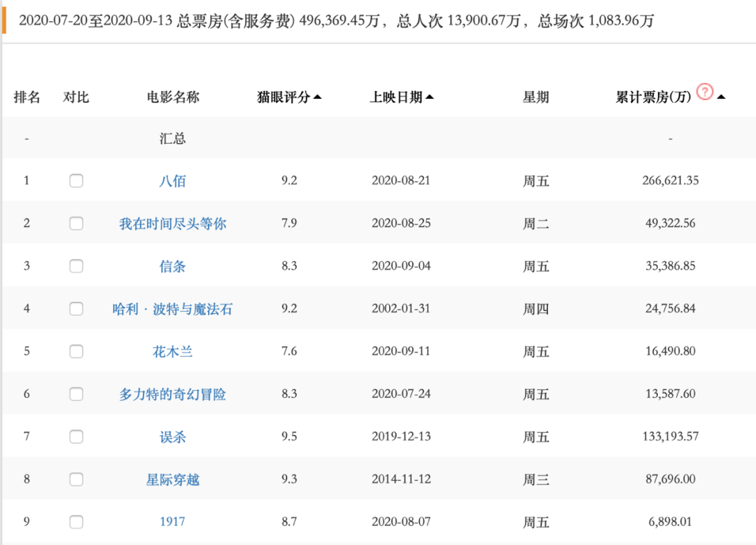Open the 1917 movie link
756x545 pixels.
173,522
